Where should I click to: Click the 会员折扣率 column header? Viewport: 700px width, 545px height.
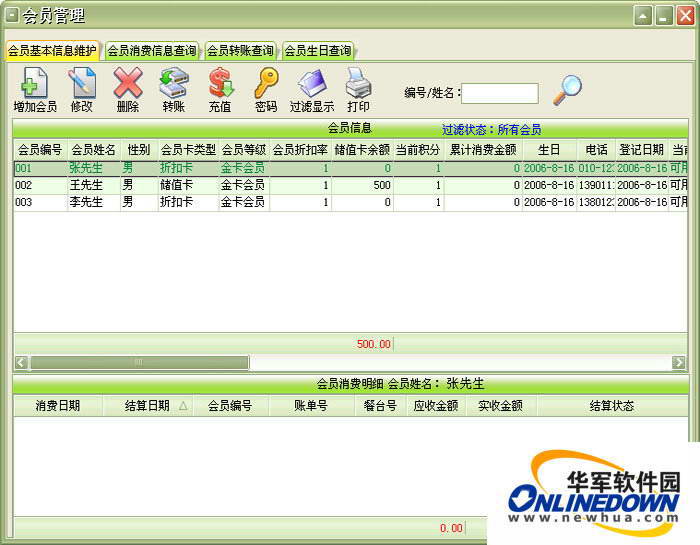300,150
